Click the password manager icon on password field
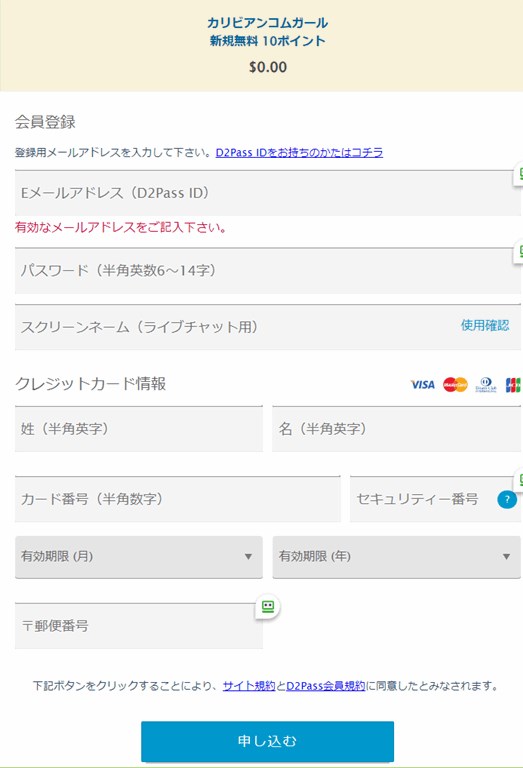Viewport: 523px width, 768px height. click(x=519, y=252)
